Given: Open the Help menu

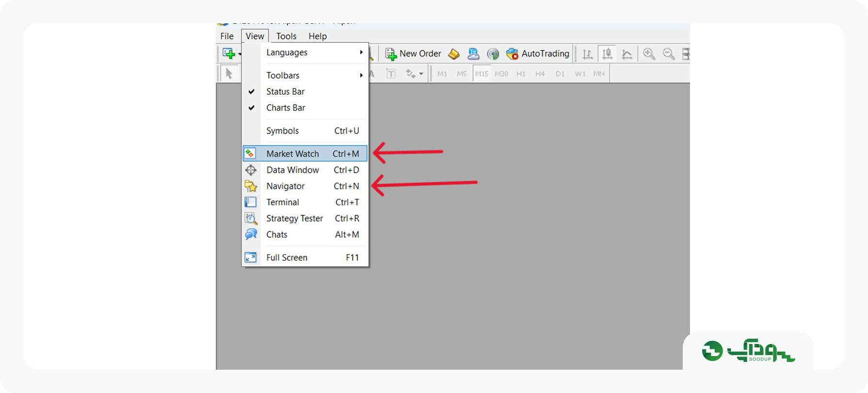Looking at the screenshot, I should click(x=318, y=36).
